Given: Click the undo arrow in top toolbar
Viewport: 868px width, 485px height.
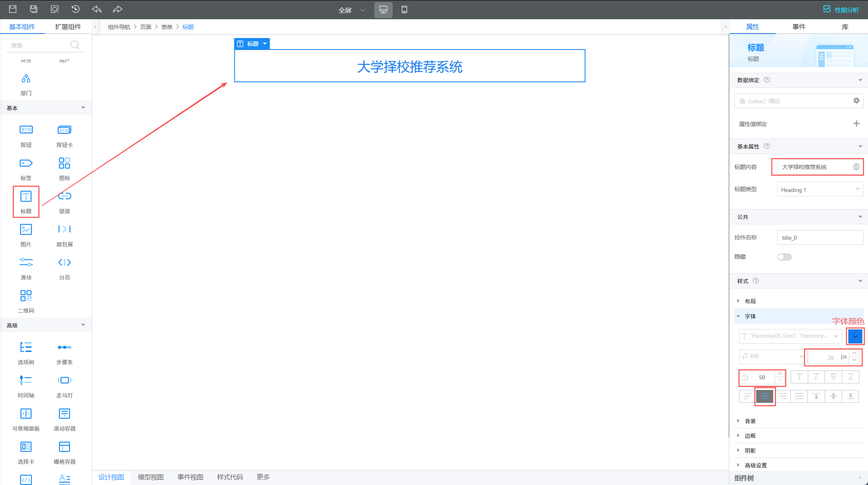Looking at the screenshot, I should tap(97, 9).
